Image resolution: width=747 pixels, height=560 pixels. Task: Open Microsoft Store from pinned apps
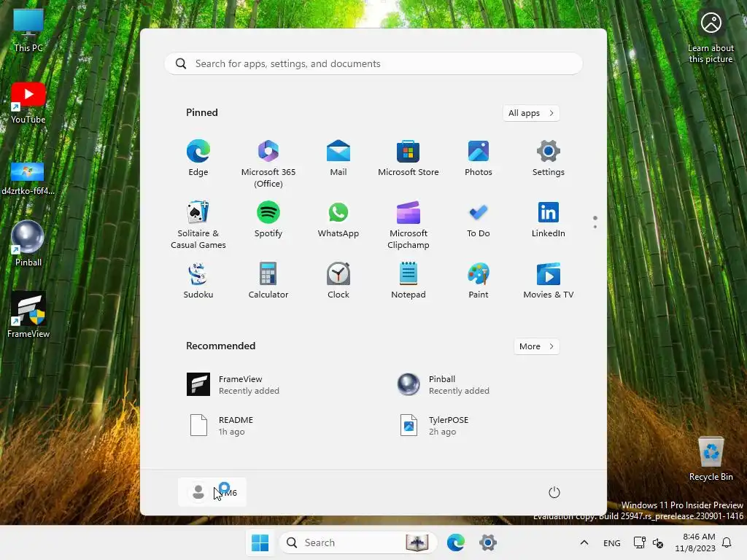(409, 158)
